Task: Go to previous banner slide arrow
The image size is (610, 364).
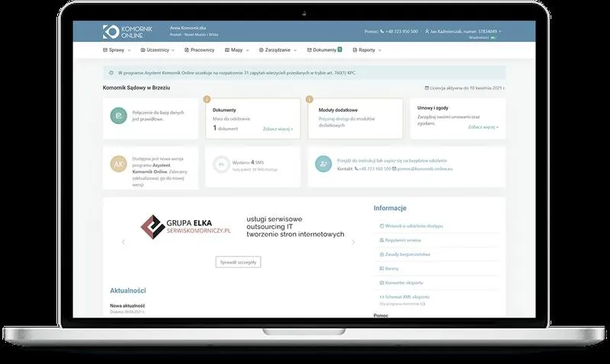Action: 124,242
